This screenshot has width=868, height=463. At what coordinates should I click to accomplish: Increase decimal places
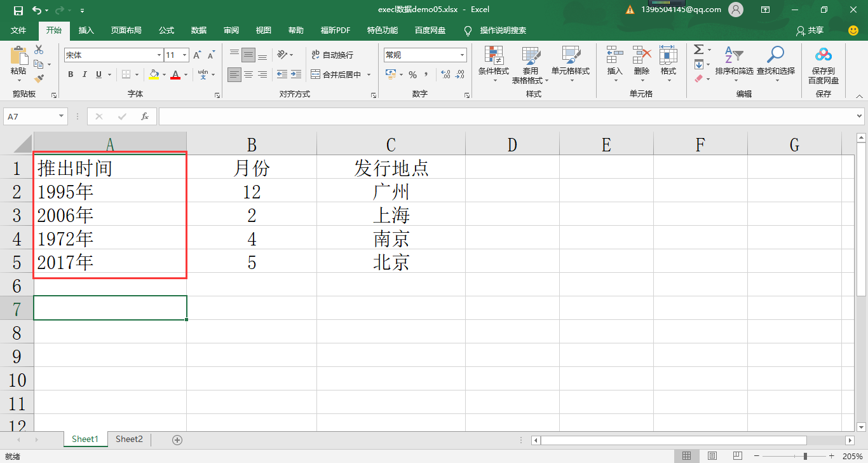[x=445, y=74]
